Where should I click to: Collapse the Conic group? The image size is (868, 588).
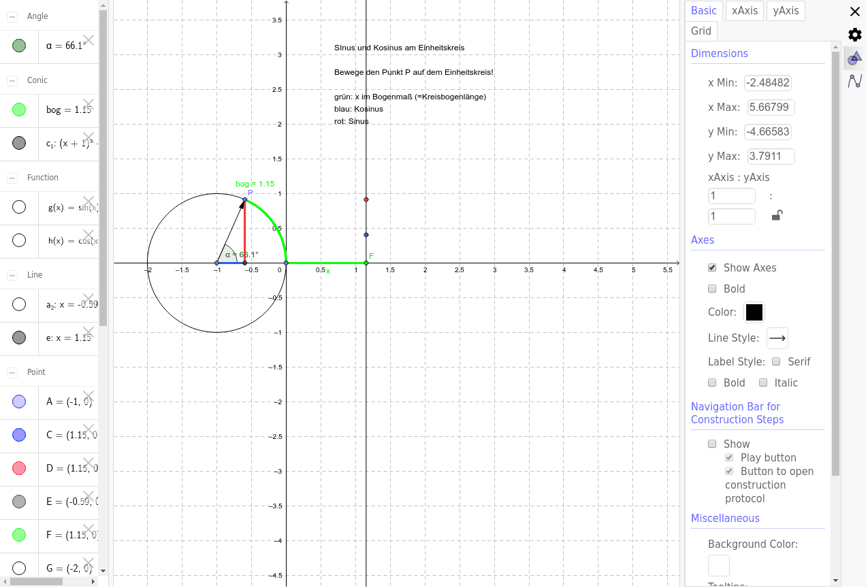pyautogui.click(x=12, y=80)
